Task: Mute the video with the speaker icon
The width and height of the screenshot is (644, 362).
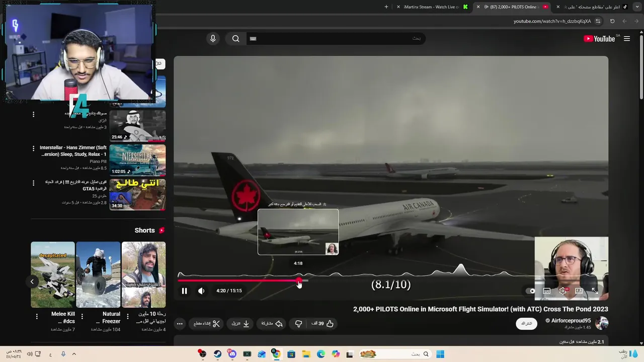Action: coord(201,291)
